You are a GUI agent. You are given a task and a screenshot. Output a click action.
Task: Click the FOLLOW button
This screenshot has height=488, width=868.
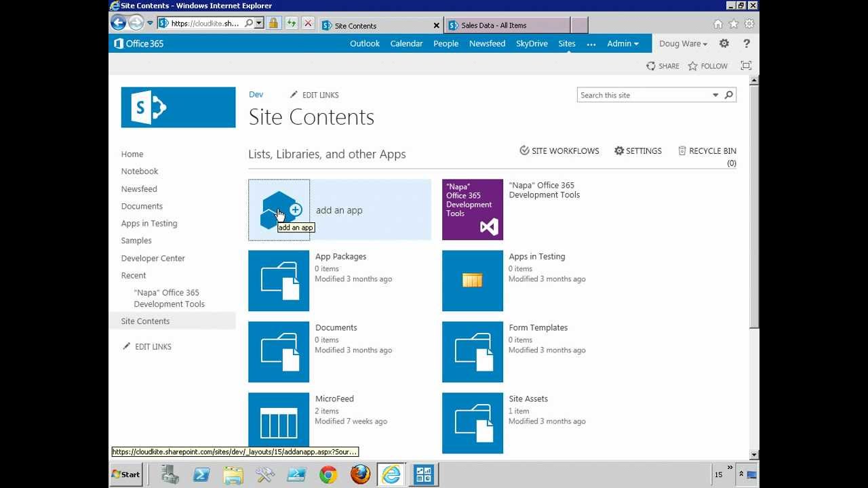pos(707,66)
